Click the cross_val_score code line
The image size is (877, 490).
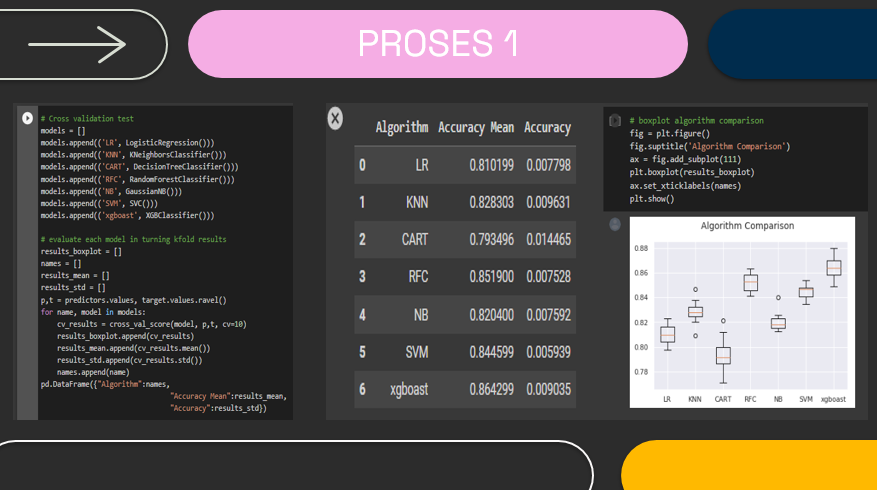[x=152, y=324]
